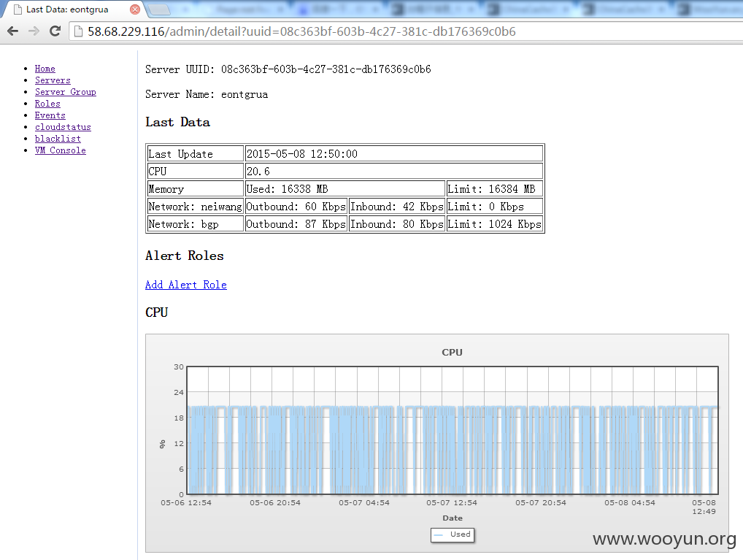Screen dimensions: 743x560
Task: Click the page icon in address bar
Action: (78, 31)
